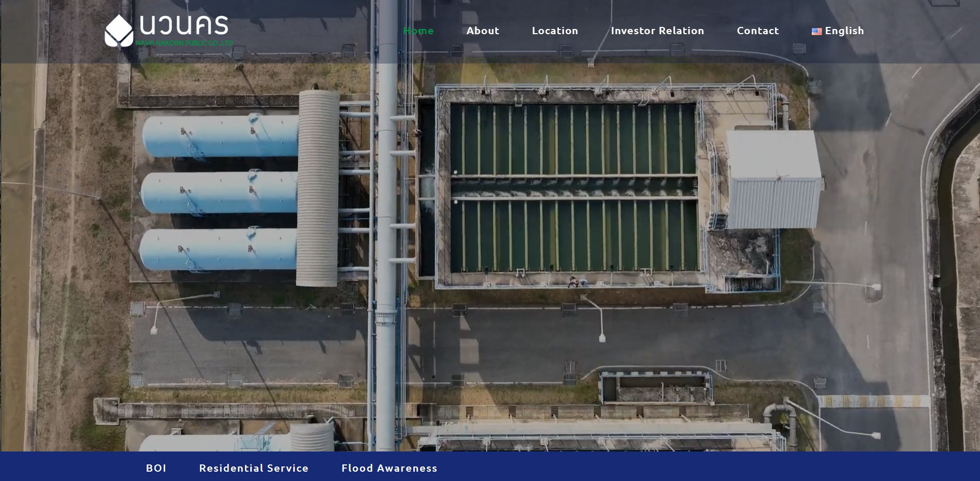Open the Home menu item

click(x=418, y=31)
